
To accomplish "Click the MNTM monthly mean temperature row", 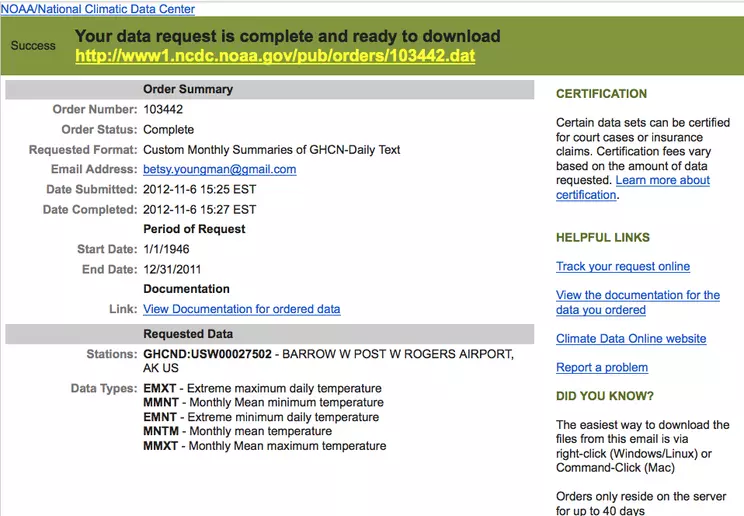I will coord(237,431).
